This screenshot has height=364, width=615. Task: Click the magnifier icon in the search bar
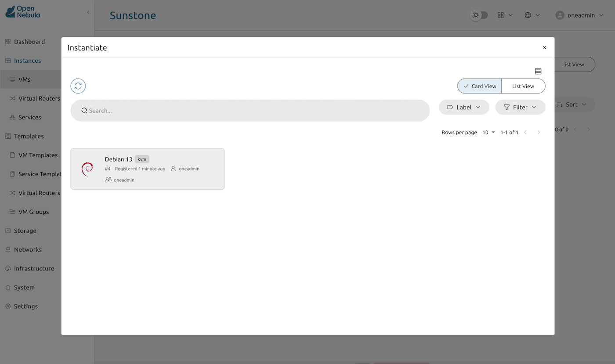(84, 111)
